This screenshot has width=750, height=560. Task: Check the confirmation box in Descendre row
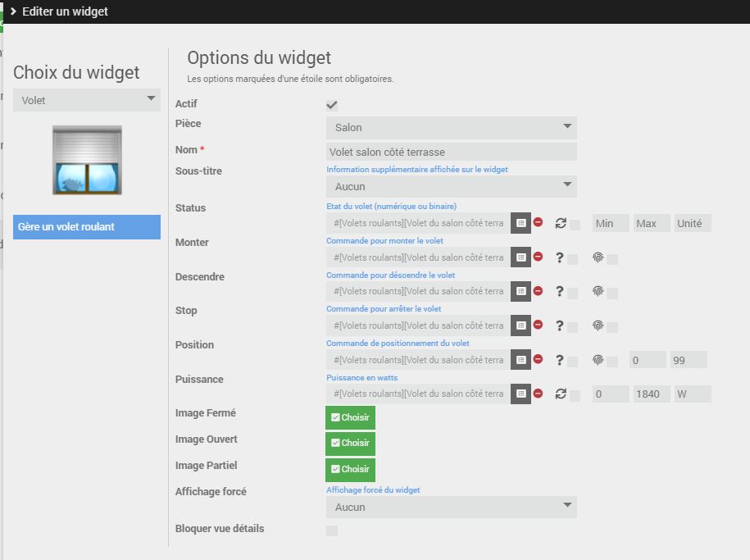[x=573, y=293]
